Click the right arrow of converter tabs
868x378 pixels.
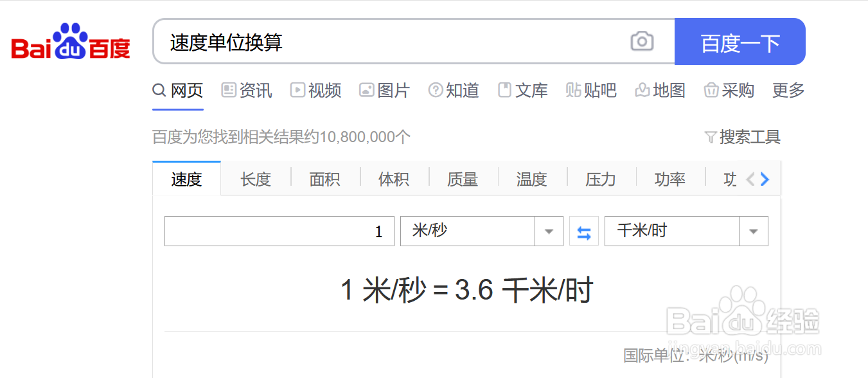765,179
